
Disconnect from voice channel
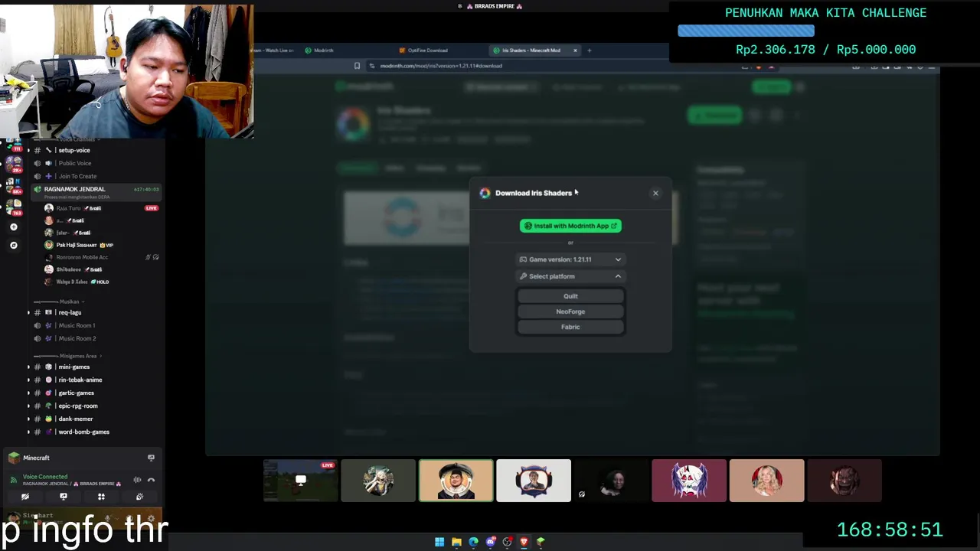coord(151,480)
